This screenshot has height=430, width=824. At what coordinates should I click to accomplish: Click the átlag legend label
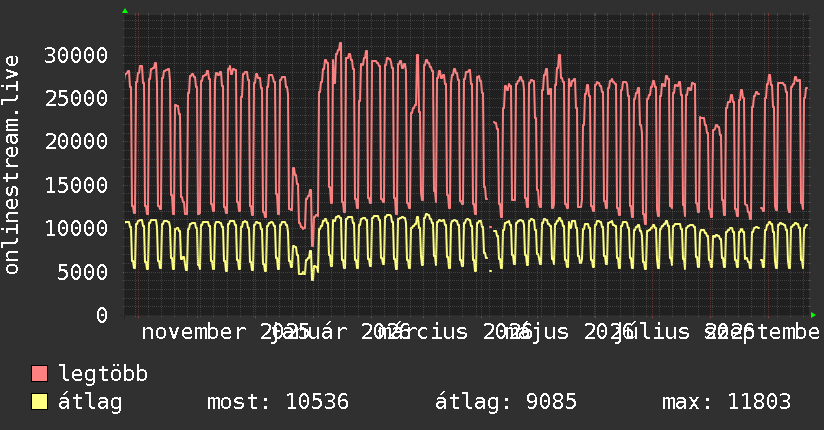tap(90, 402)
